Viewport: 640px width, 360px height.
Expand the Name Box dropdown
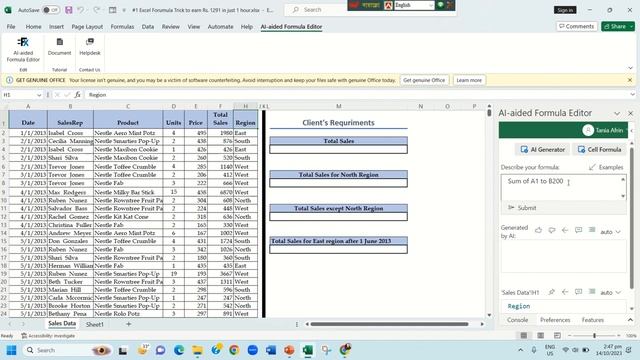[39, 95]
